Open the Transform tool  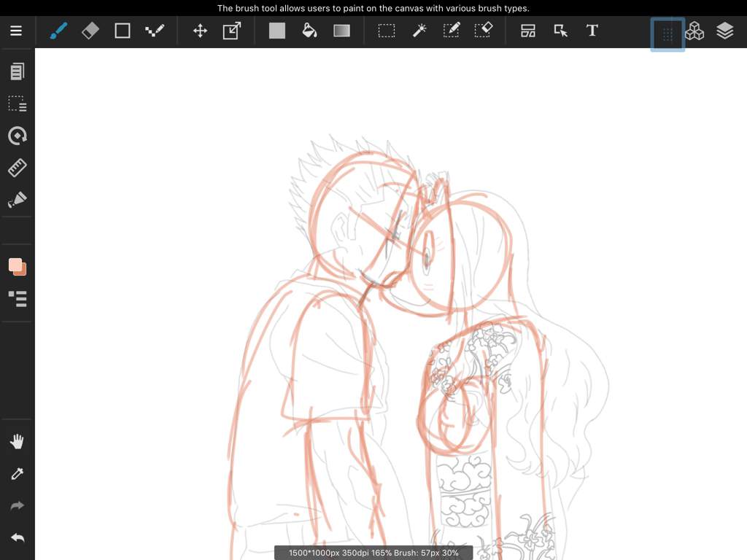click(232, 31)
